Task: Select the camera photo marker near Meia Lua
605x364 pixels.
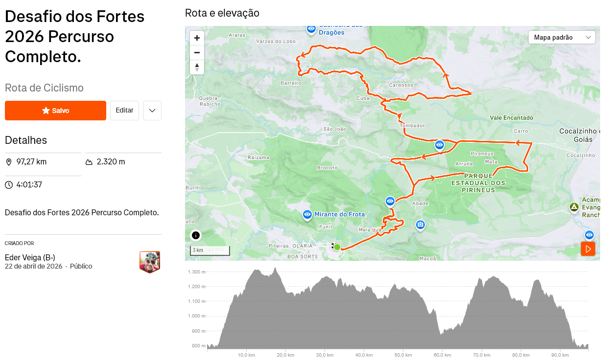Action: point(420,225)
